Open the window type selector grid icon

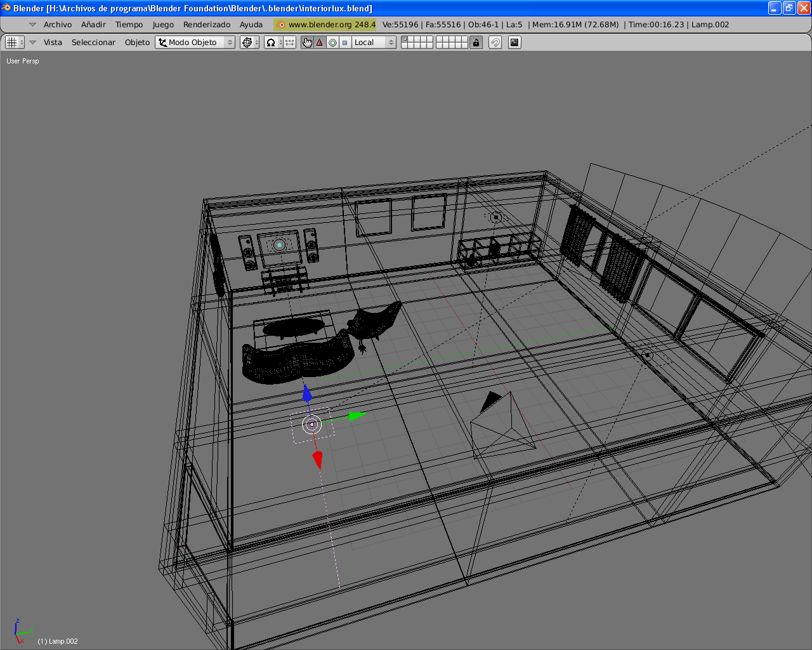14,43
